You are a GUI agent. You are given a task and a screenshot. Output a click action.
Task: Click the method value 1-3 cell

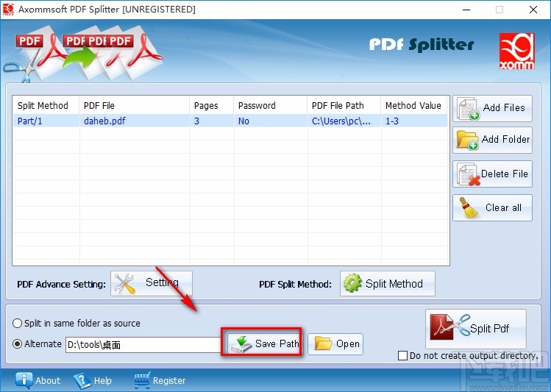coord(392,121)
